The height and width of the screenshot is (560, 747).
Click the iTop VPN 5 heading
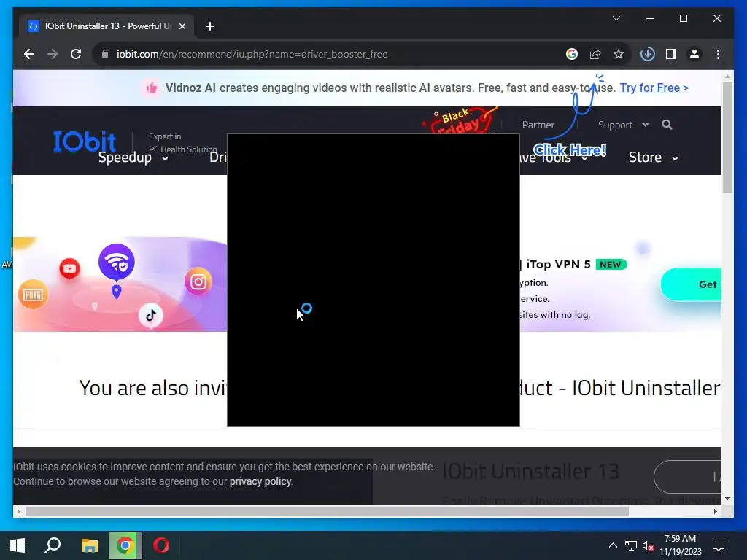(558, 264)
